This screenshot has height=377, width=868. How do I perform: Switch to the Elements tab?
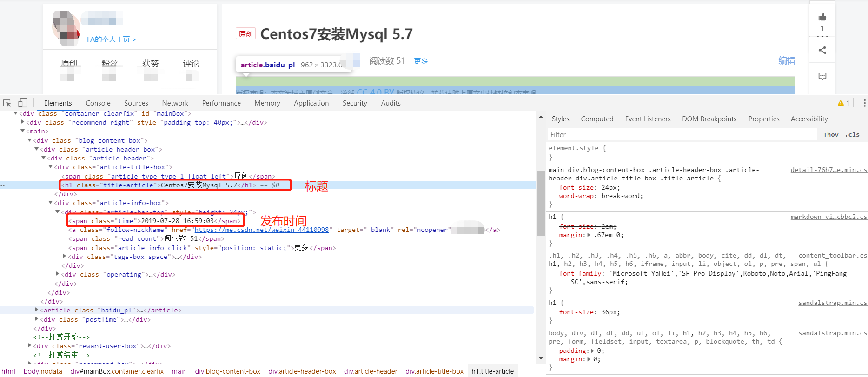click(58, 103)
